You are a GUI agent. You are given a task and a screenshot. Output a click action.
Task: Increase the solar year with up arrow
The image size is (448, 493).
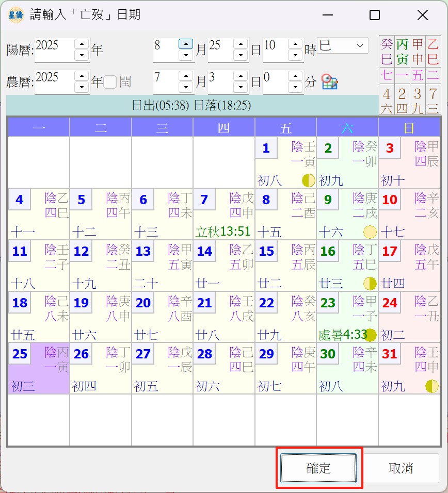(x=82, y=44)
